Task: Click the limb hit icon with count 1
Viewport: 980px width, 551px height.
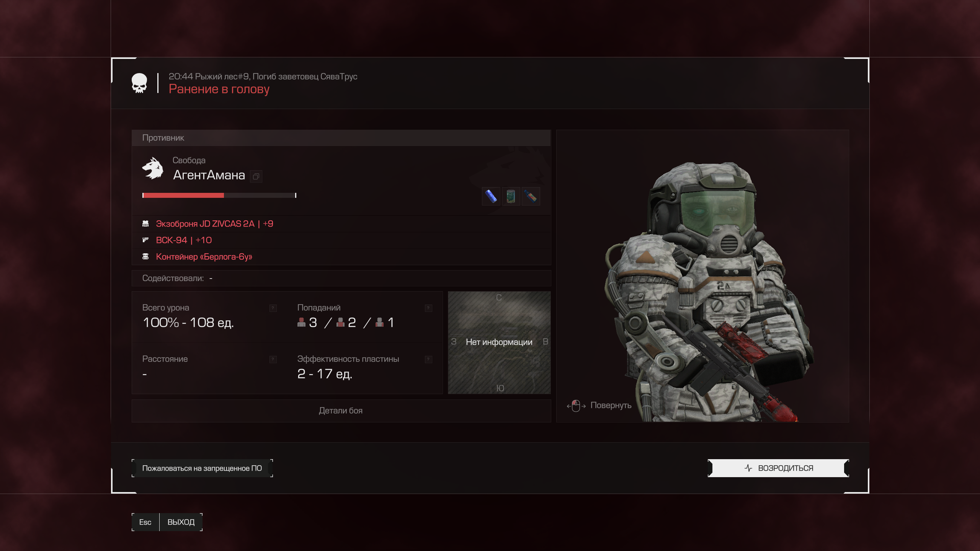Action: coord(379,322)
